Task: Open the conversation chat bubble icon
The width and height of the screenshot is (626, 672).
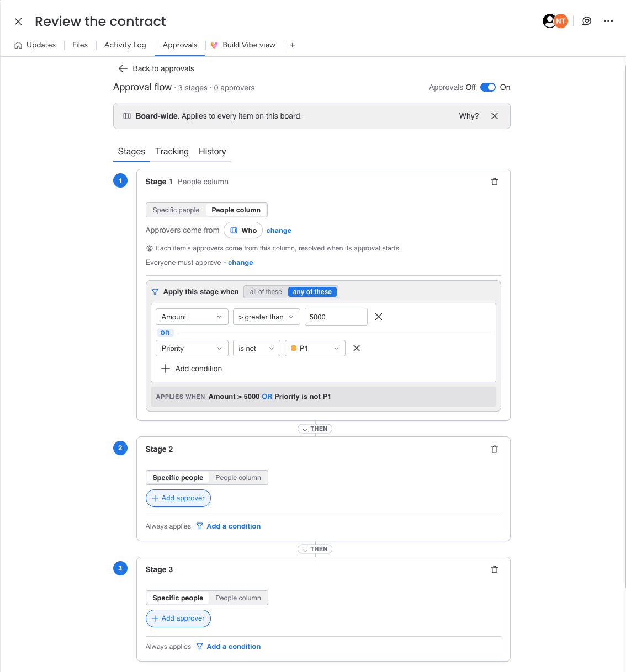Action: click(x=587, y=21)
